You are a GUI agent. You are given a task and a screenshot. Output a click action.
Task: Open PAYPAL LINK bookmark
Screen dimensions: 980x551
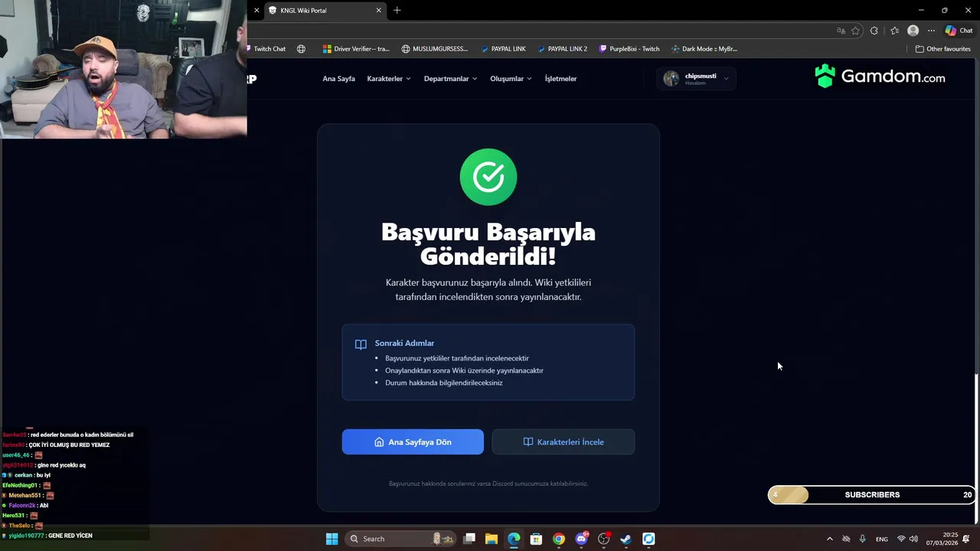[503, 49]
